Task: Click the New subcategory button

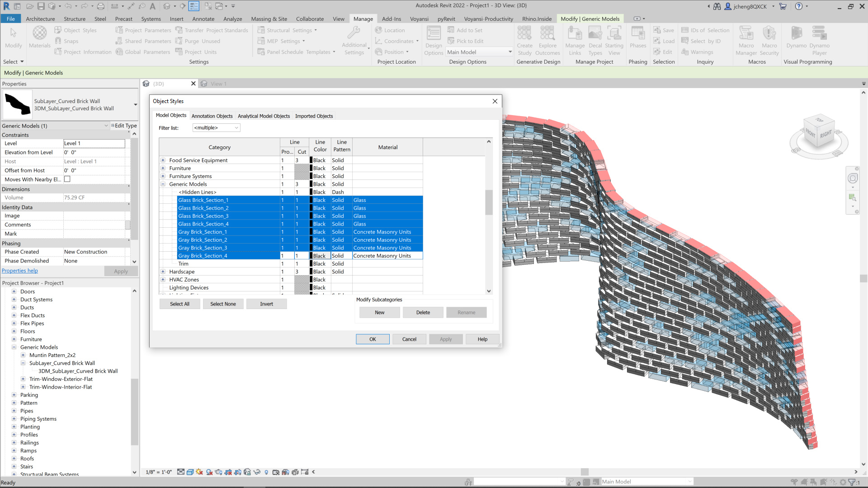Action: click(379, 313)
